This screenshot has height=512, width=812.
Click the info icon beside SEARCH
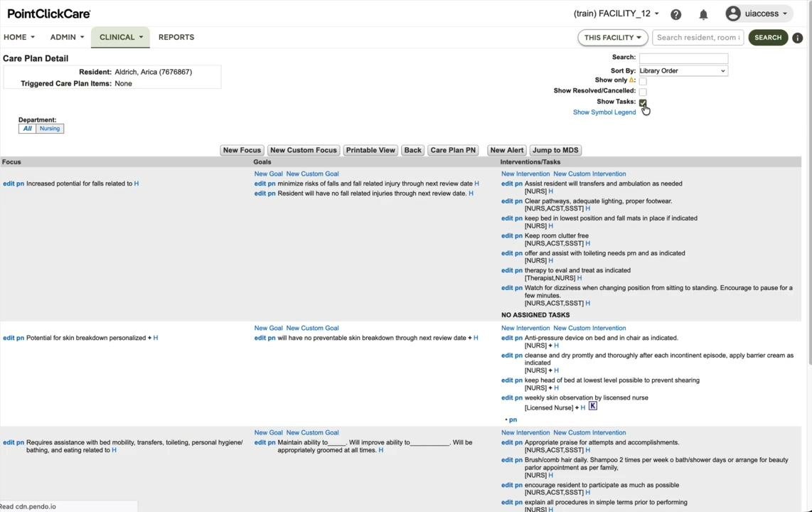[798, 38]
